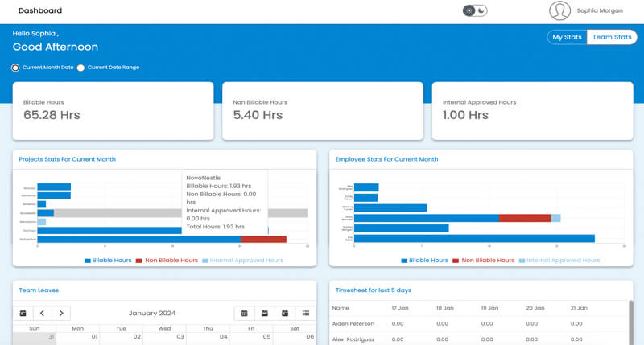This screenshot has width=644, height=345.
Task: Open the Billable Hours 65.28 Hrs card
Action: [x=113, y=111]
